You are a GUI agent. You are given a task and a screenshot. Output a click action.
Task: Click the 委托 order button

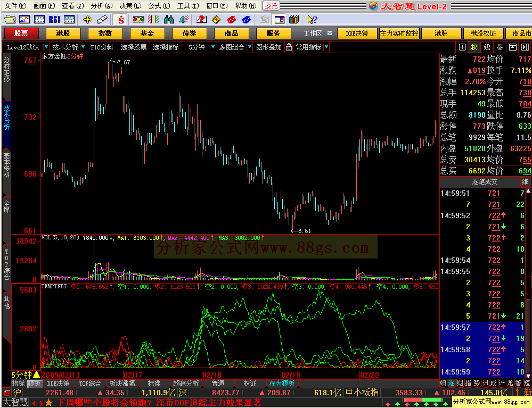(x=271, y=6)
